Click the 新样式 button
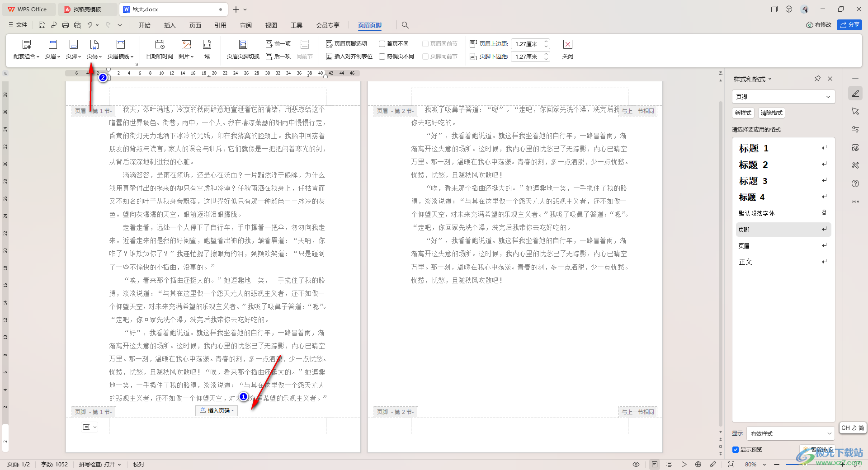 [743, 113]
